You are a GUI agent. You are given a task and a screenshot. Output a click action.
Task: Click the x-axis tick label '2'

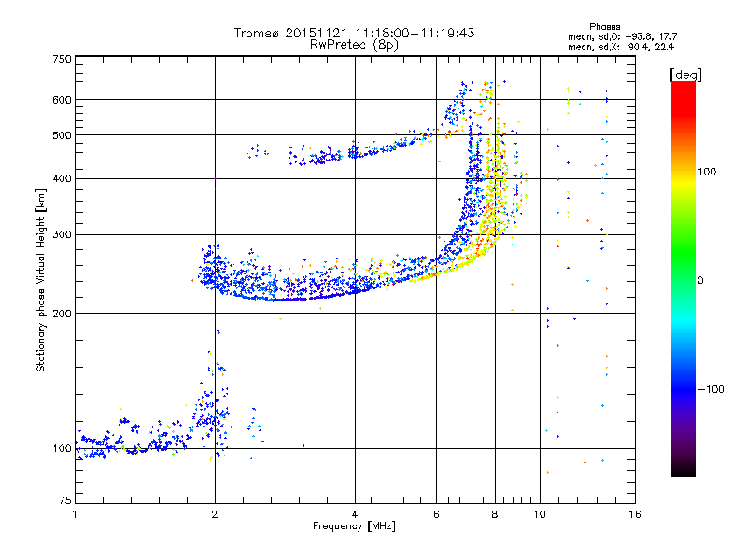215,514
